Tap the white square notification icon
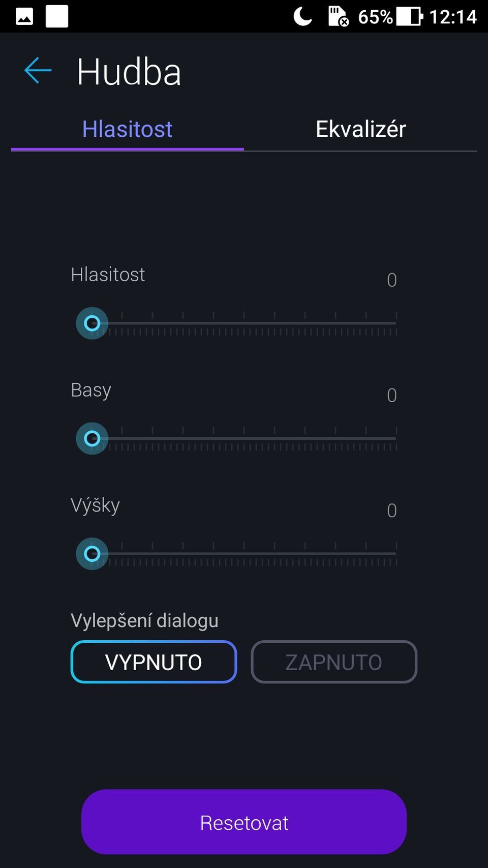The width and height of the screenshot is (488, 868). tap(57, 16)
